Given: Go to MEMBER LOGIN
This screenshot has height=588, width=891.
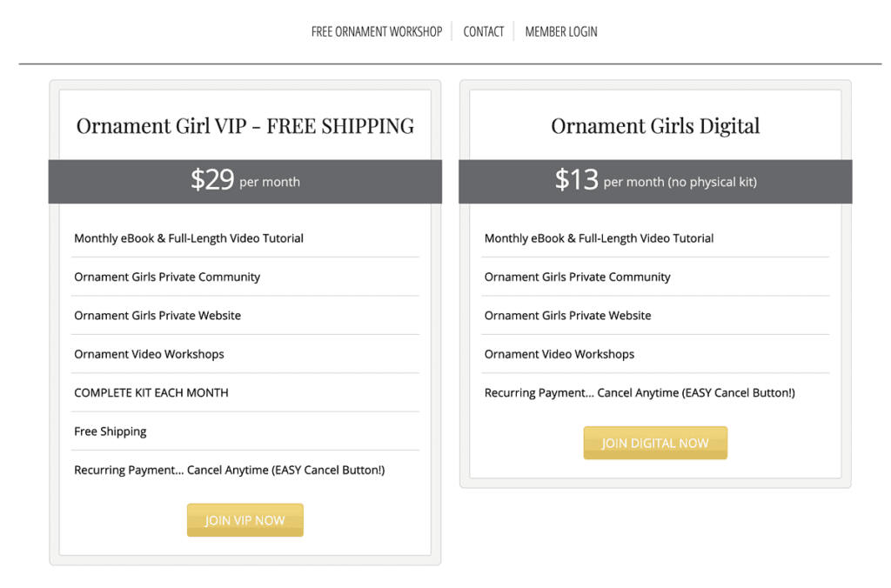Looking at the screenshot, I should [560, 31].
